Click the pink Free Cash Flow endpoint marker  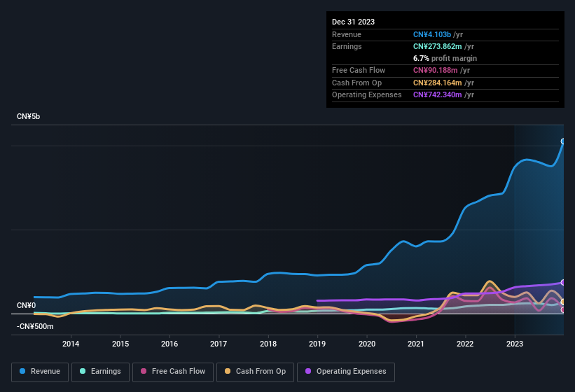[x=563, y=310]
